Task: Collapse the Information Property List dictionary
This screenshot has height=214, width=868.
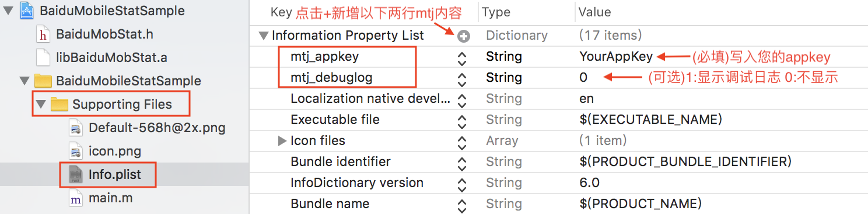Action: pyautogui.click(x=264, y=36)
